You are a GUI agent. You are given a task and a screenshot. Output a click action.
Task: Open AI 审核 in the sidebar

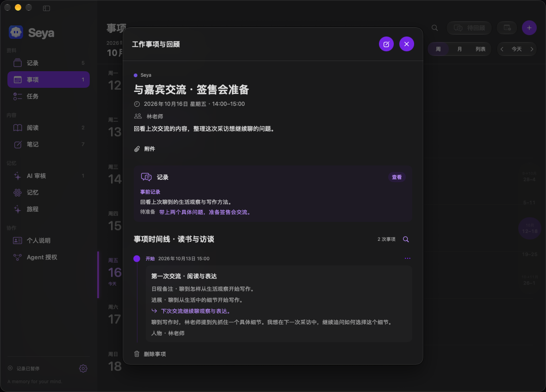pyautogui.click(x=49, y=176)
